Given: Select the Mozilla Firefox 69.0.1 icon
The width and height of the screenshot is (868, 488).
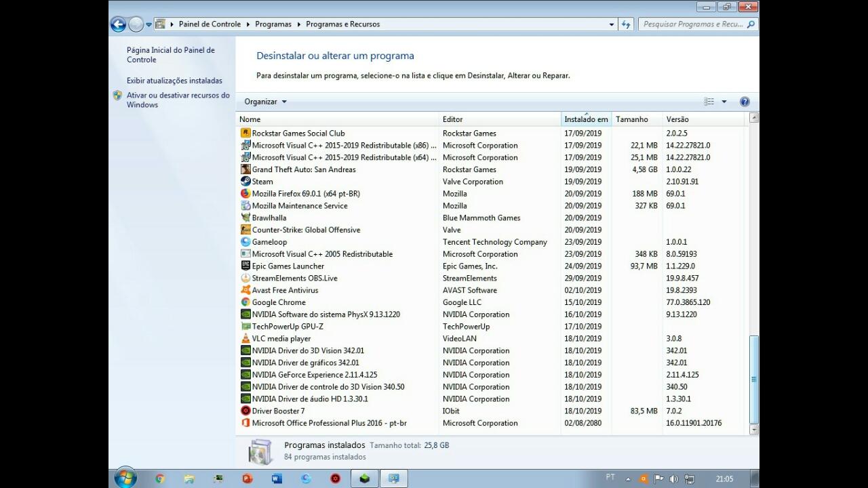Looking at the screenshot, I should [245, 194].
